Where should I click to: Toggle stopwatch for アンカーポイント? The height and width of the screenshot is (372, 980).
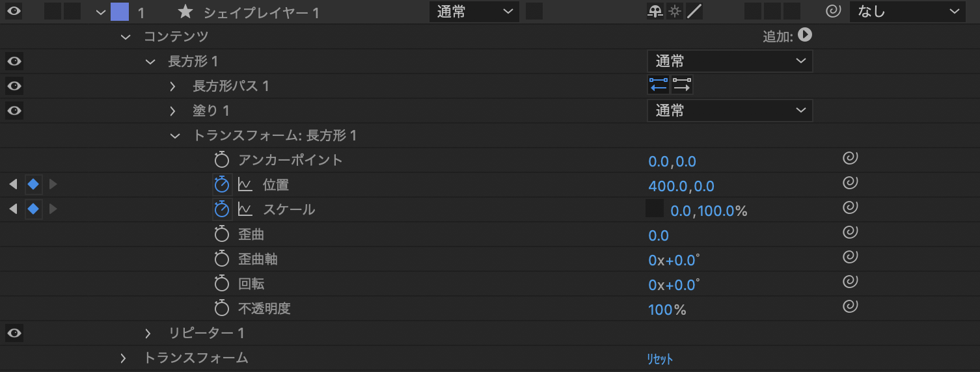(222, 160)
